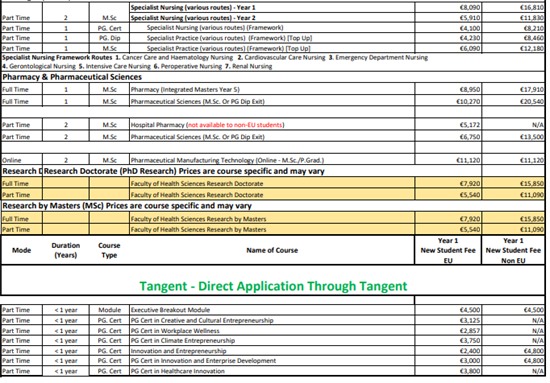This screenshot has width=550, height=383.
Task: Select the red 'not available to non-EU students' text
Action: point(235,125)
